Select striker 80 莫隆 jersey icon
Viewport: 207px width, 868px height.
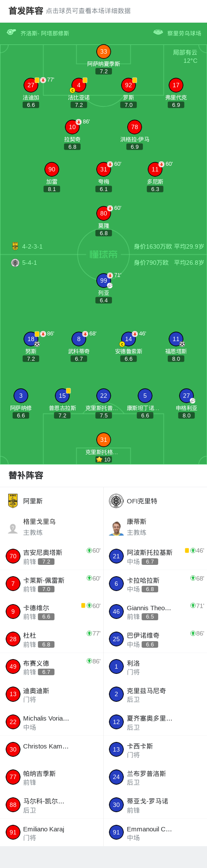[x=103, y=213]
